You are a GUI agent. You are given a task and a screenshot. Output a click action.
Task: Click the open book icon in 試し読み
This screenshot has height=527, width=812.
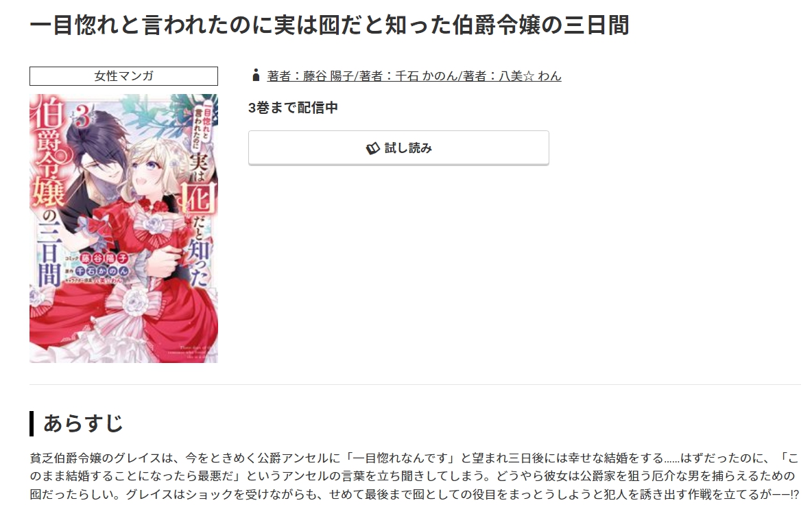click(x=373, y=149)
